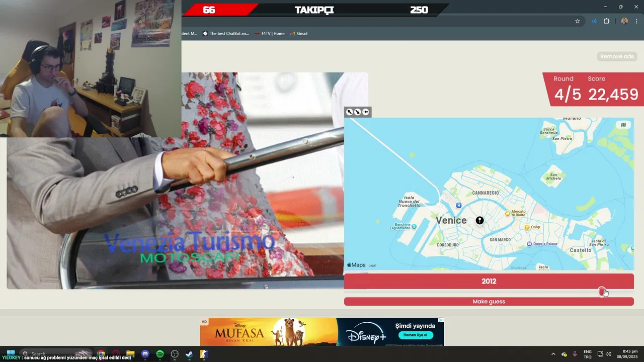Click the blue sound-waves extension icon
The width and height of the screenshot is (644, 362).
click(594, 21)
